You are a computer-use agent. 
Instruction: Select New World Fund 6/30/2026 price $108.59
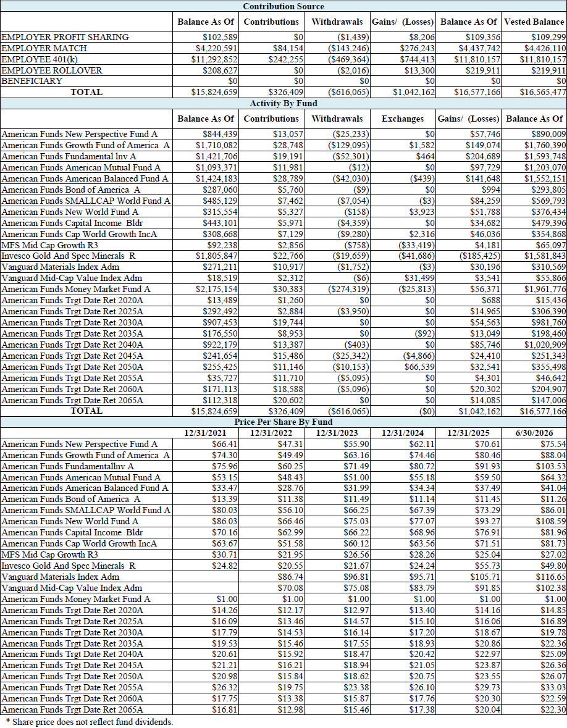pos(551,521)
